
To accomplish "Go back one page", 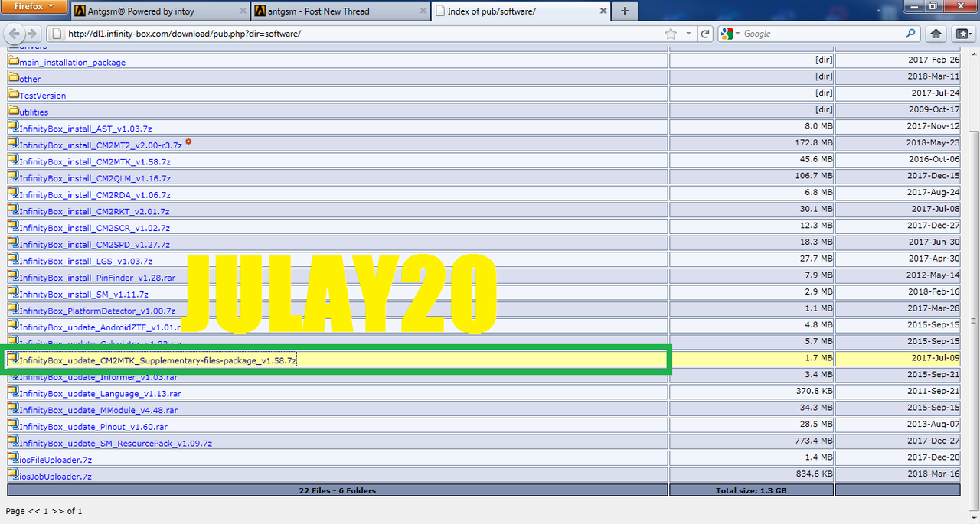I will coord(14,34).
